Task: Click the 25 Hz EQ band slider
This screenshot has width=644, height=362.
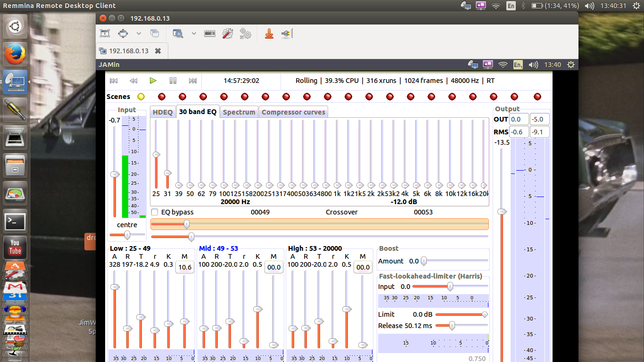Action: tap(156, 155)
